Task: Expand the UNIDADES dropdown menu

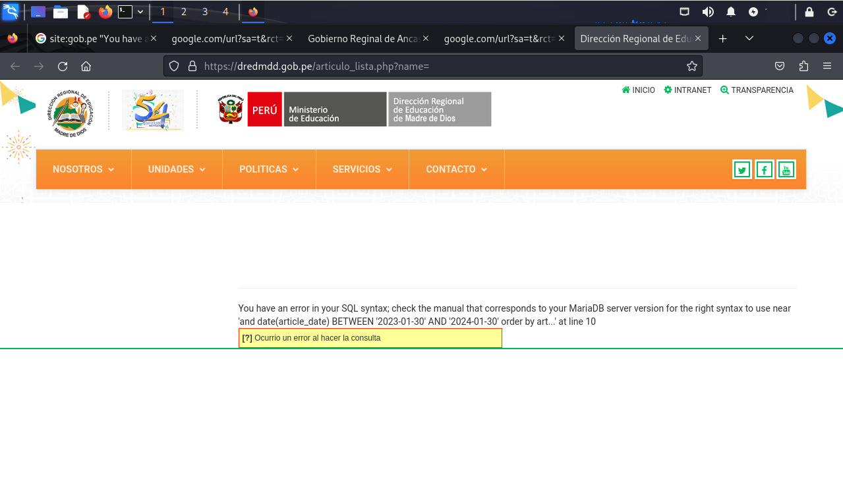Action: click(x=177, y=169)
